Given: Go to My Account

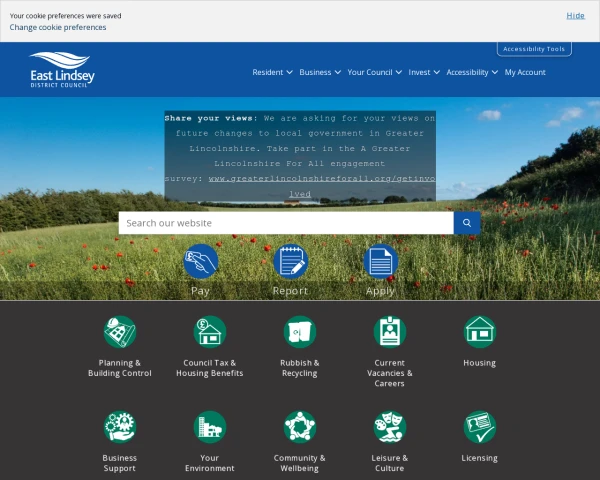Looking at the screenshot, I should [525, 72].
